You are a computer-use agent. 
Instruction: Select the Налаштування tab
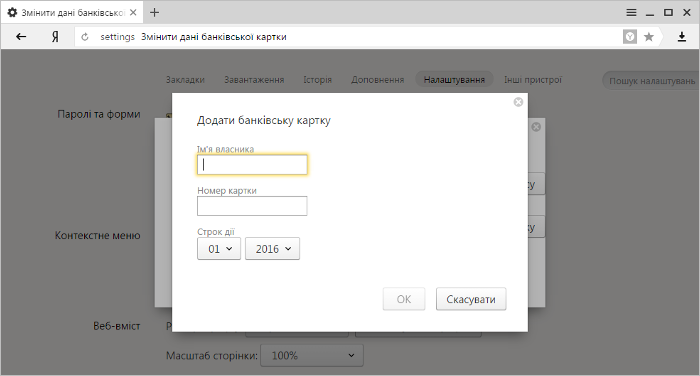coord(454,79)
